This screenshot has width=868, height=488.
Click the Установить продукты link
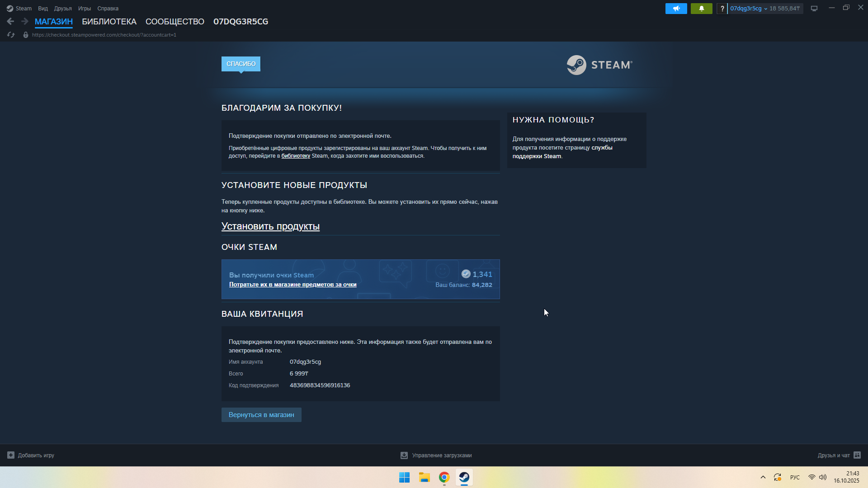click(x=270, y=226)
